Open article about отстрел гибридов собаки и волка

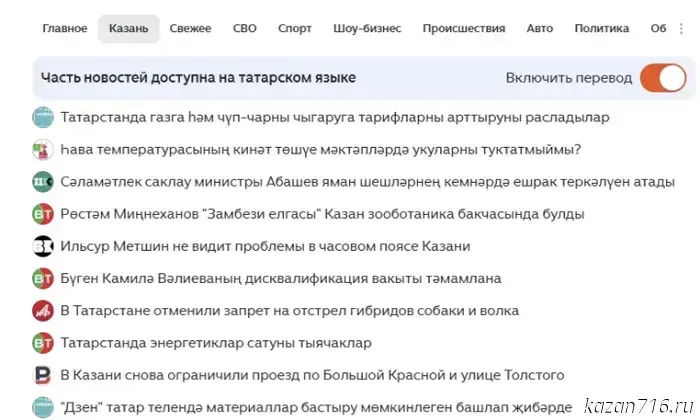pos(289,311)
